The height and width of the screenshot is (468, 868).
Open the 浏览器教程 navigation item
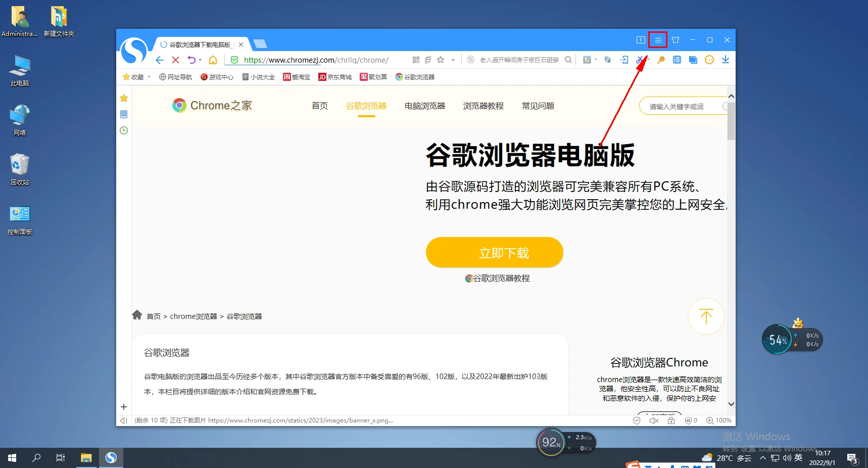point(484,106)
